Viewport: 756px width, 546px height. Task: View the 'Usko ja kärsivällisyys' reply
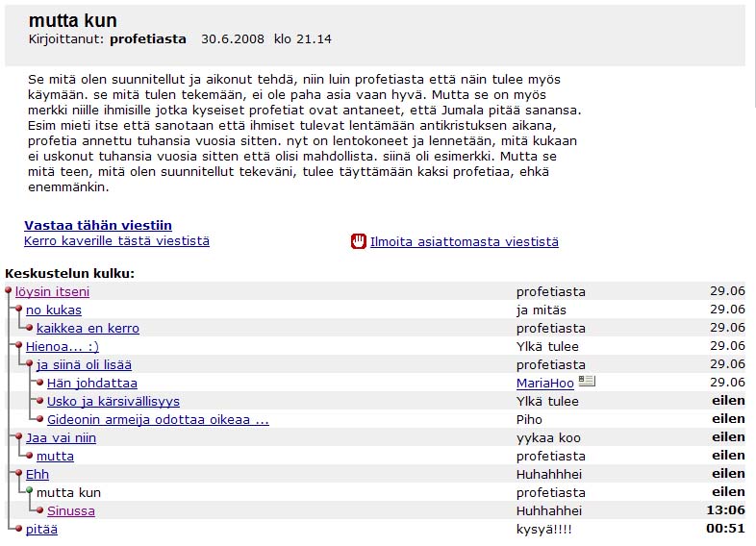pos(113,401)
